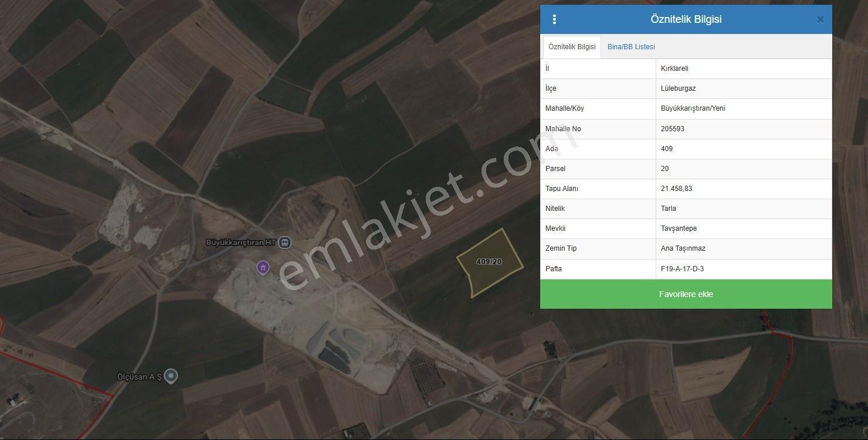Select the Mevkii value Tavşantepe
The width and height of the screenshot is (868, 440).
tap(679, 228)
